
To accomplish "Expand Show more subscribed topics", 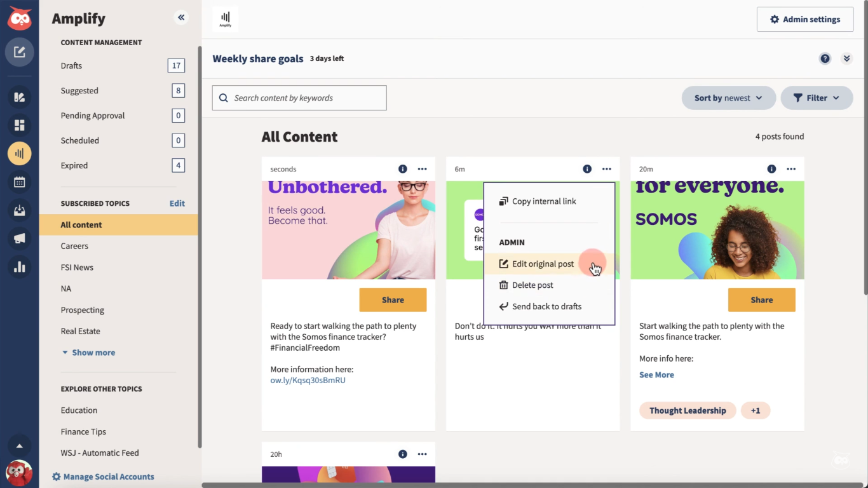I will pos(88,353).
